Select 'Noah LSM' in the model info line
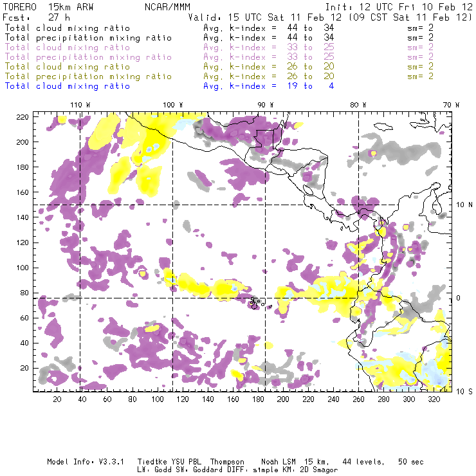This screenshot has height=476, width=476. tap(279, 462)
